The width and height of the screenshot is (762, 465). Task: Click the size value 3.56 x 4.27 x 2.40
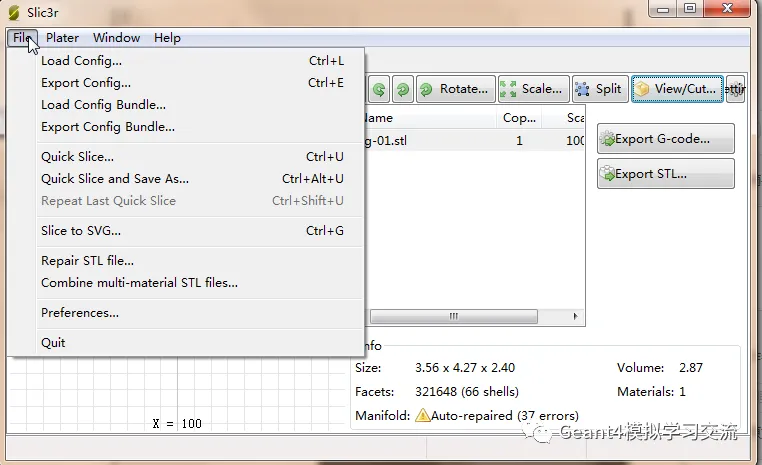[x=465, y=368]
